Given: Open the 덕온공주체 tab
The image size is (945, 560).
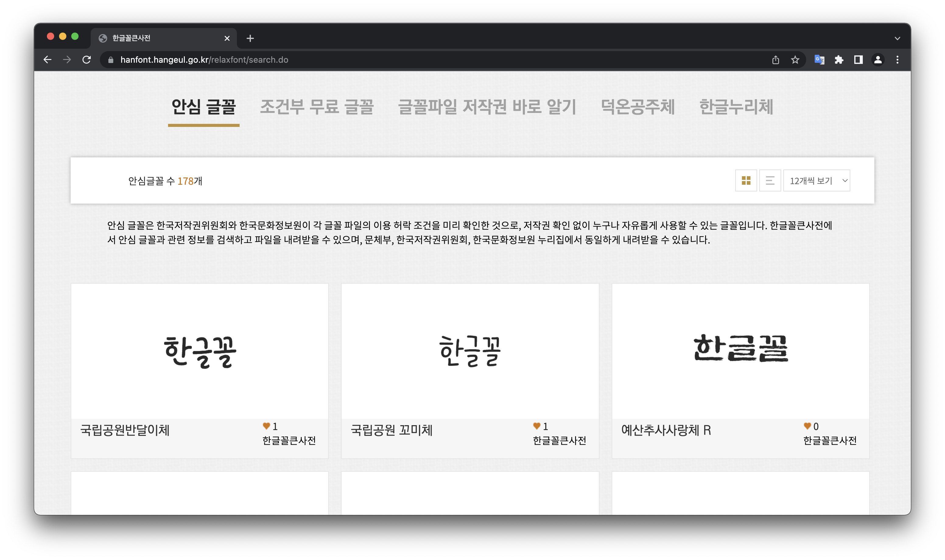Looking at the screenshot, I should pyautogui.click(x=638, y=107).
